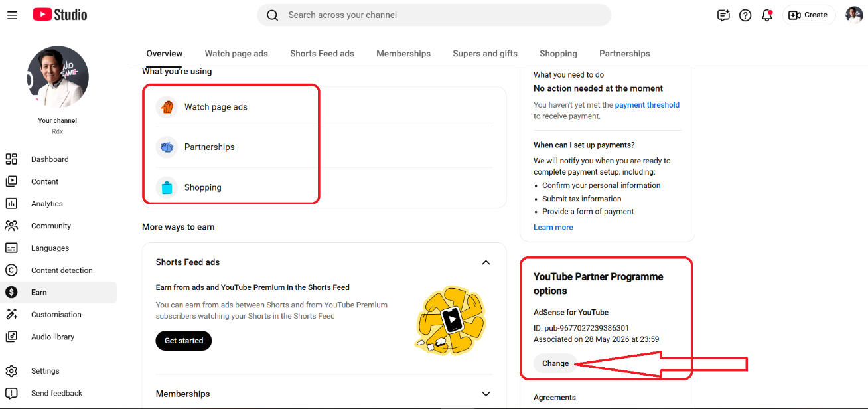Collapse the Shorts Feed ads section
Viewport: 868px width, 409px height.
pos(486,262)
